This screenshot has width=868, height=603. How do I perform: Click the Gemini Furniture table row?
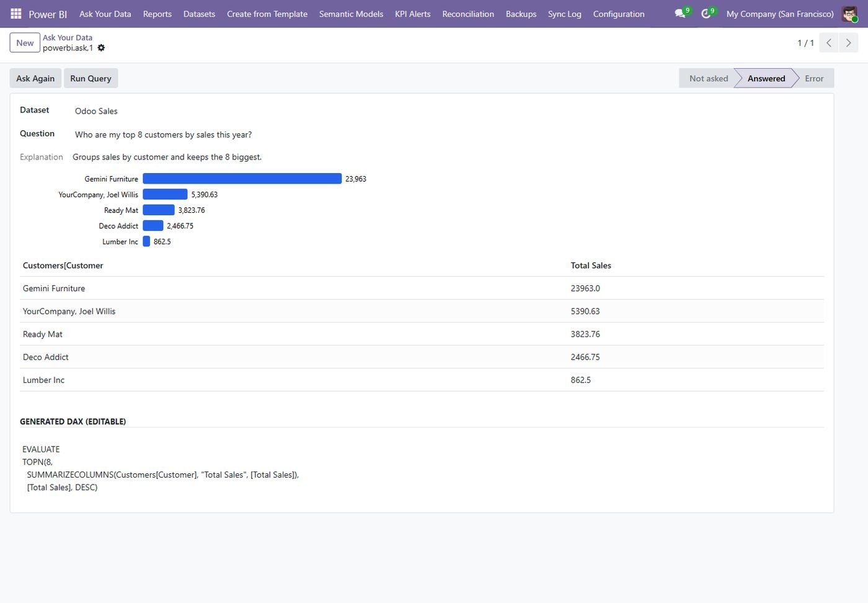[422, 288]
